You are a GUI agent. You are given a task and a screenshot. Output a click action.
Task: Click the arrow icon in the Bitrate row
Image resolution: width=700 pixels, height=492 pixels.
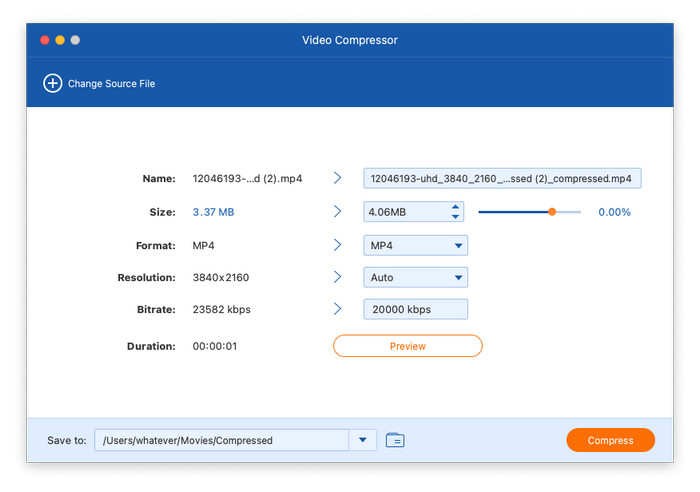338,309
